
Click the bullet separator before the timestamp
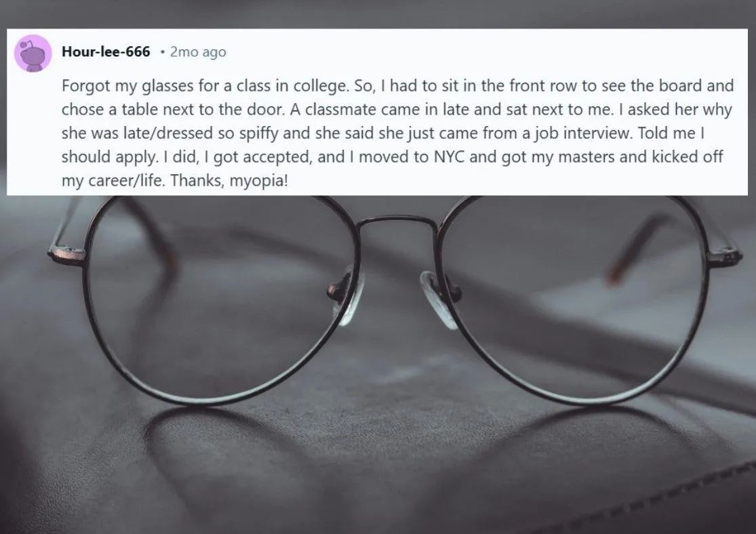[x=161, y=52]
